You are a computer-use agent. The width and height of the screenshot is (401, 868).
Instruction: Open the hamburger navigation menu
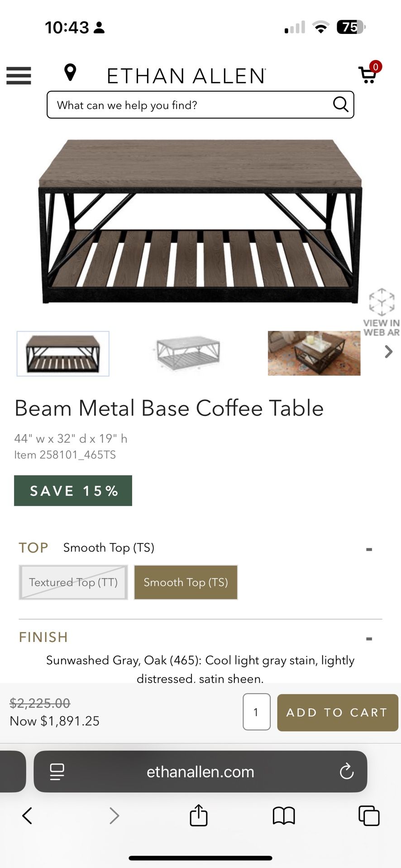pyautogui.click(x=19, y=76)
